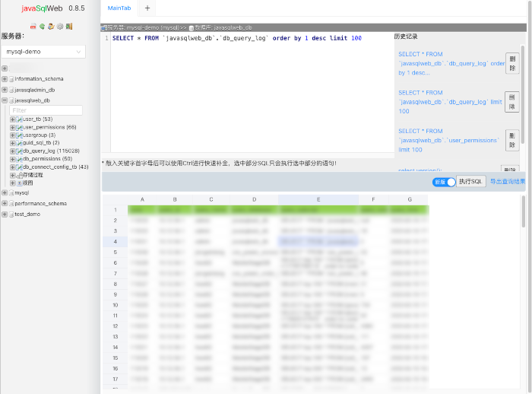Expand the db_permissions table node
Viewport: 532px width, 394px height.
click(13, 159)
